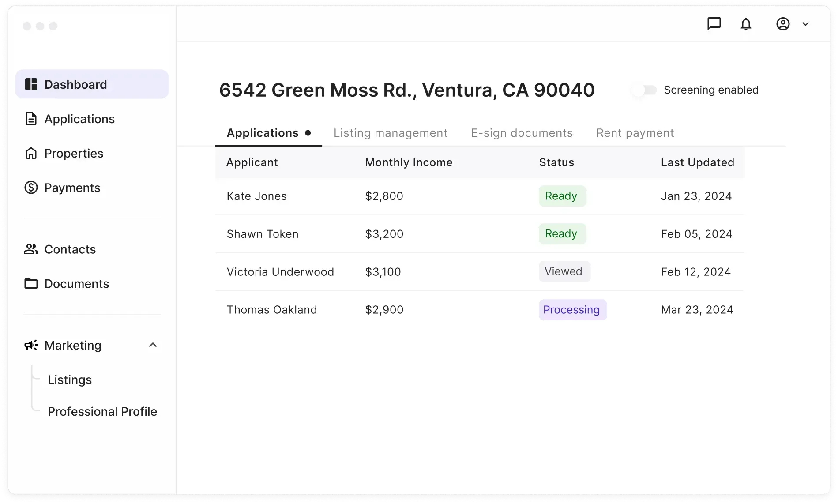Click the Properties house icon
The height and width of the screenshot is (504, 838).
pyautogui.click(x=31, y=153)
